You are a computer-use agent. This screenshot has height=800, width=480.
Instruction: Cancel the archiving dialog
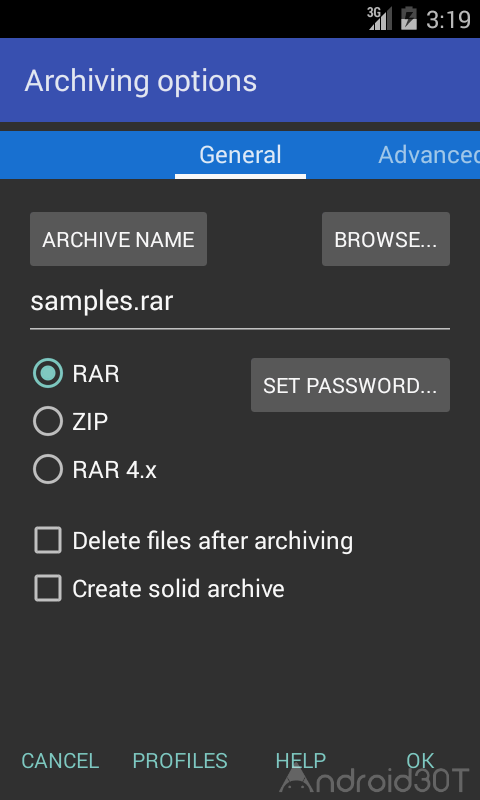[x=60, y=761]
